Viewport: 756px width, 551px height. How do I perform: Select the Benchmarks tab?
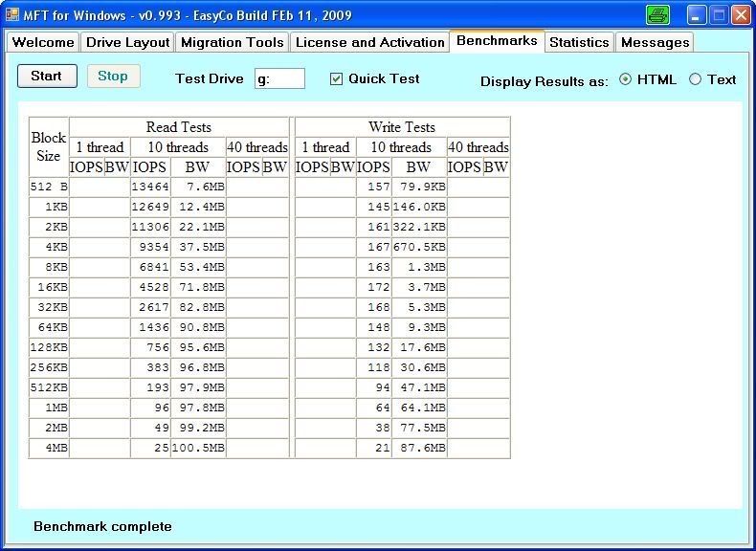(497, 41)
